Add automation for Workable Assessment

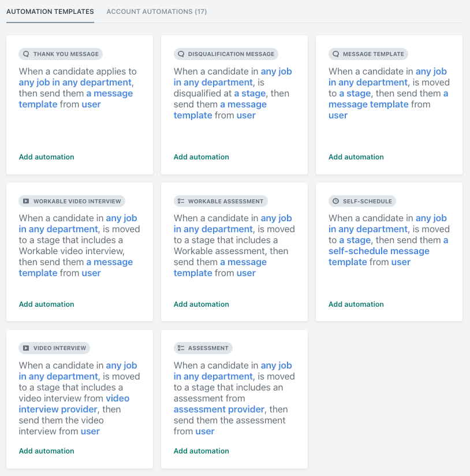click(201, 304)
